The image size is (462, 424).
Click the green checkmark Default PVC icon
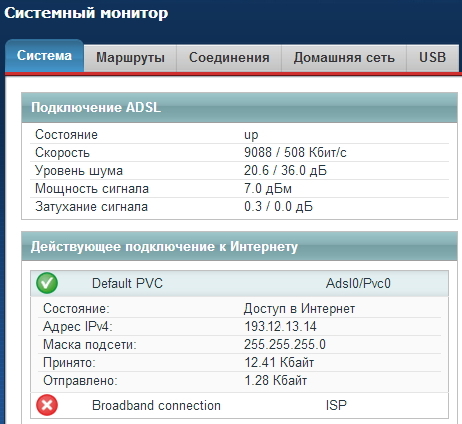47,283
